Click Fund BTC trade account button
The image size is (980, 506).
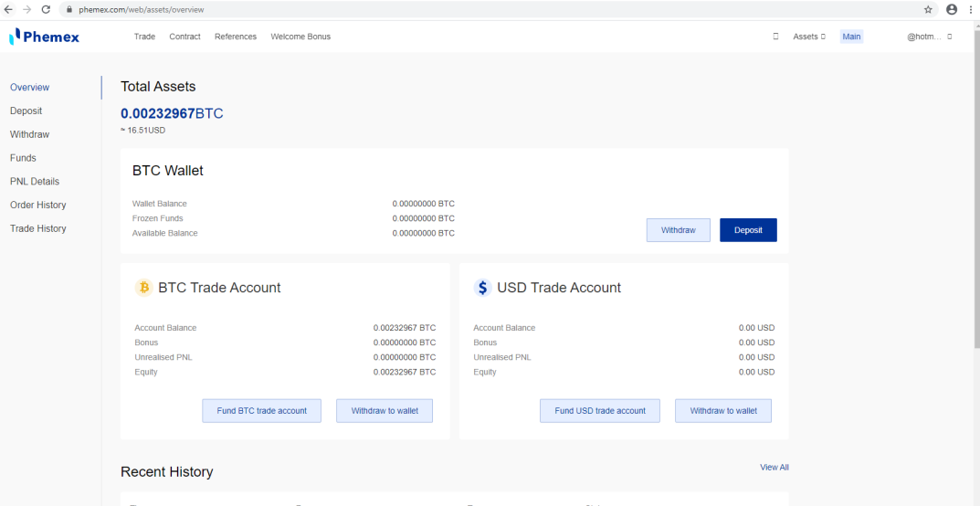(261, 411)
